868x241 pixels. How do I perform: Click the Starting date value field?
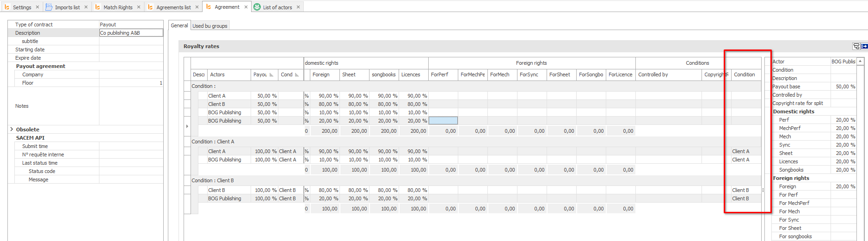point(131,49)
